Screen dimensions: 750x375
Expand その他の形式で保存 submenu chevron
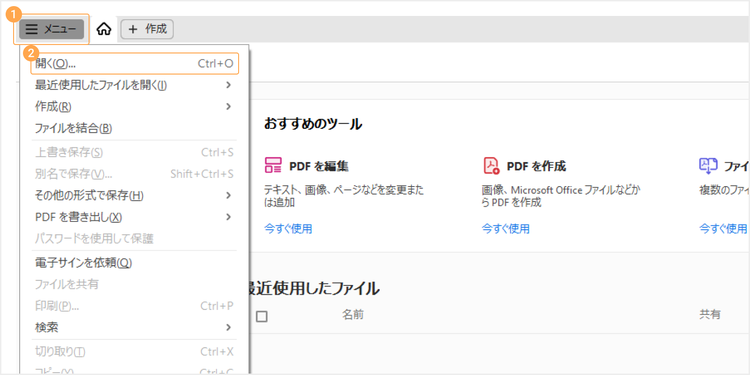pyautogui.click(x=229, y=195)
